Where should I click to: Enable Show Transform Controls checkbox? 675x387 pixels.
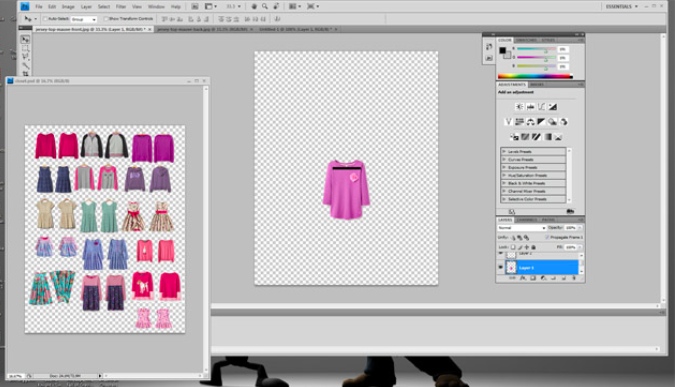click(106, 19)
